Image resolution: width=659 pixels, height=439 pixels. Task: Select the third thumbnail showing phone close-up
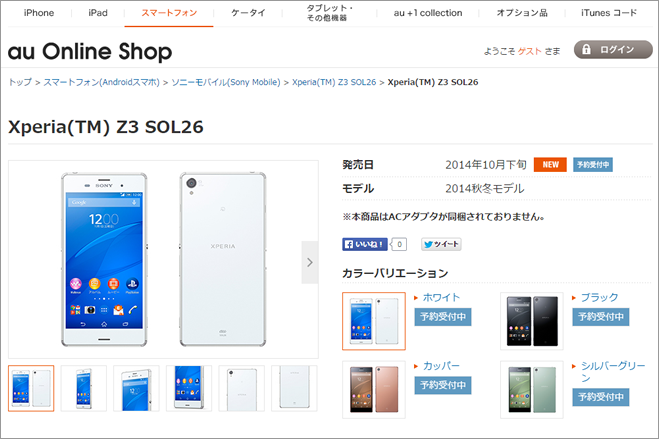click(136, 388)
